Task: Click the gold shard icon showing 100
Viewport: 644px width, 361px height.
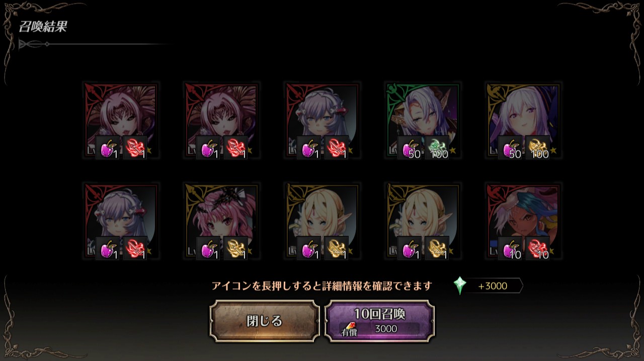Action: click(538, 148)
